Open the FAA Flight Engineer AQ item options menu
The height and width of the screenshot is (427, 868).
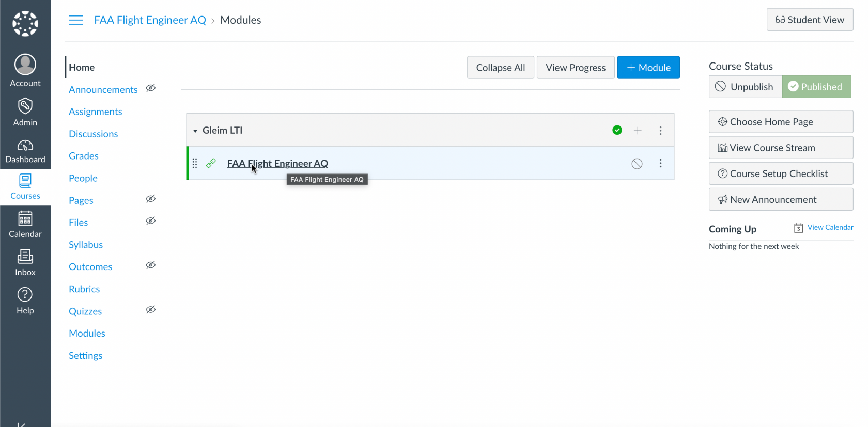[660, 163]
